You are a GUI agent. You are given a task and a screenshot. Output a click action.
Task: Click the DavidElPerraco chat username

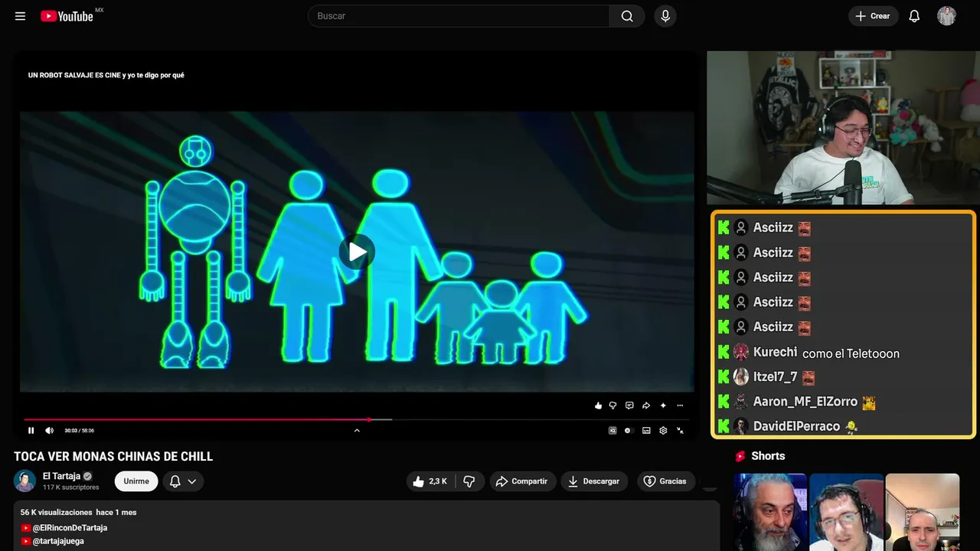click(796, 426)
